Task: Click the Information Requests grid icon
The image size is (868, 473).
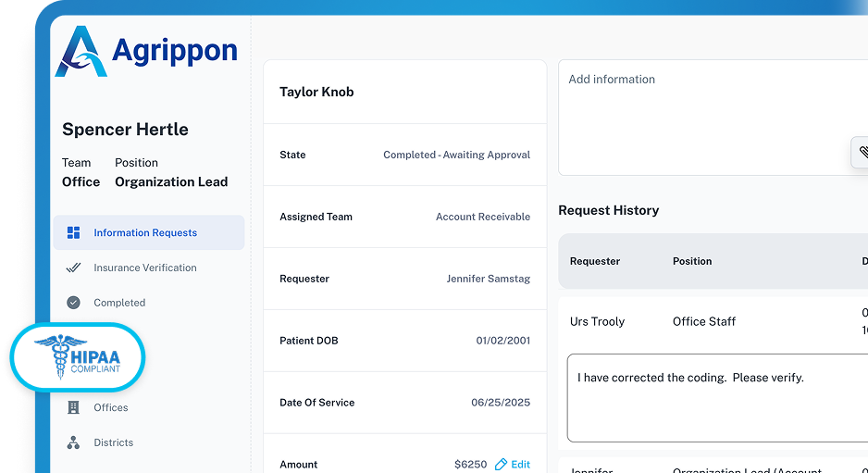Action: pos(74,233)
